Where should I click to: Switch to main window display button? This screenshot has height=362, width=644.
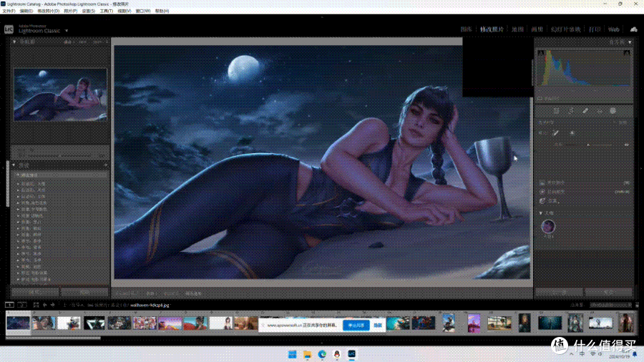coord(9,305)
